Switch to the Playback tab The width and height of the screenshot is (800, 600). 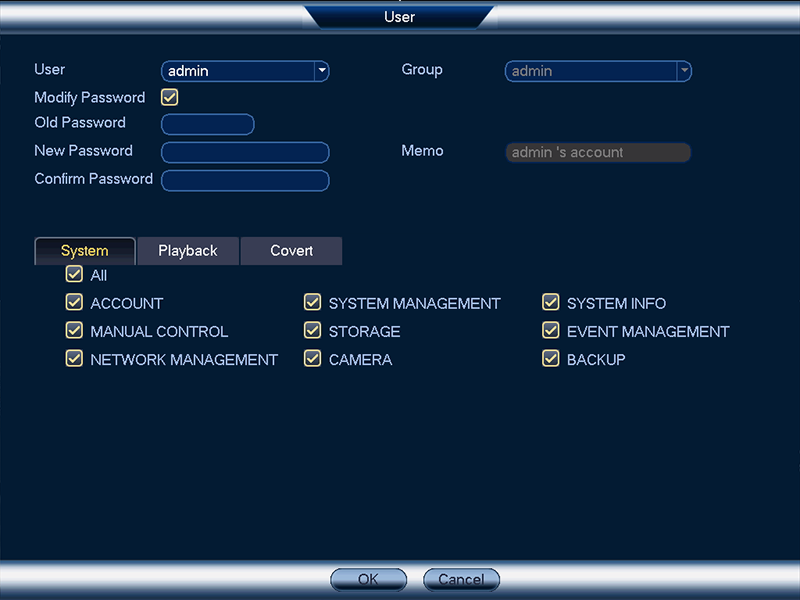188,251
